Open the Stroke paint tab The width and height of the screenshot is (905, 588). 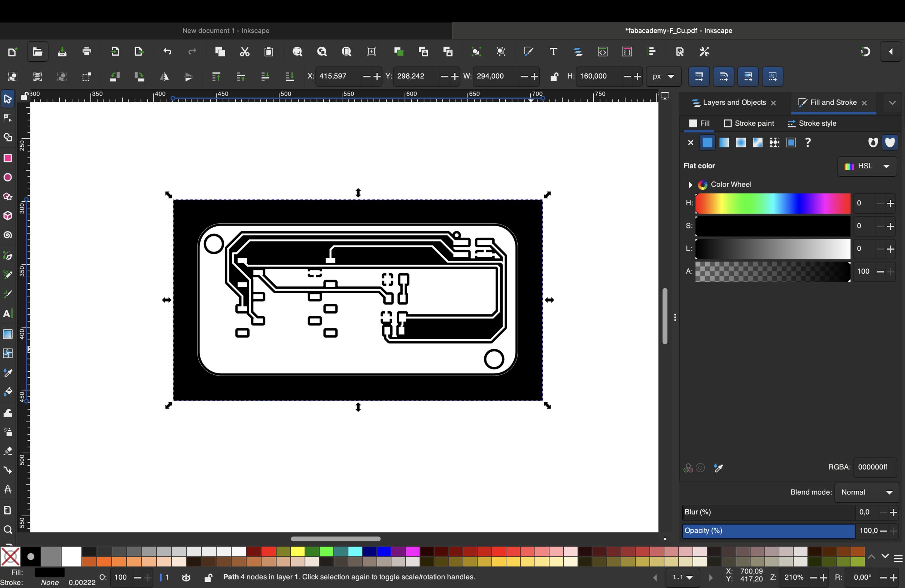(x=749, y=123)
